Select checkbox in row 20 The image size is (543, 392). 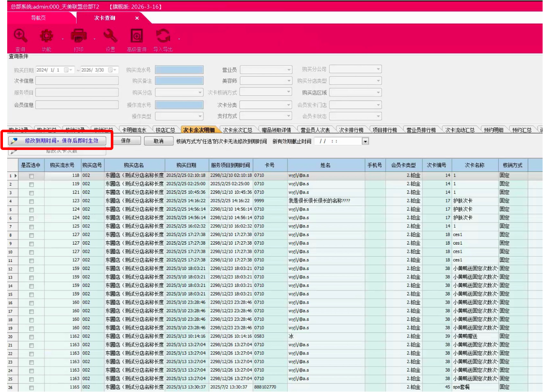pyautogui.click(x=31, y=336)
